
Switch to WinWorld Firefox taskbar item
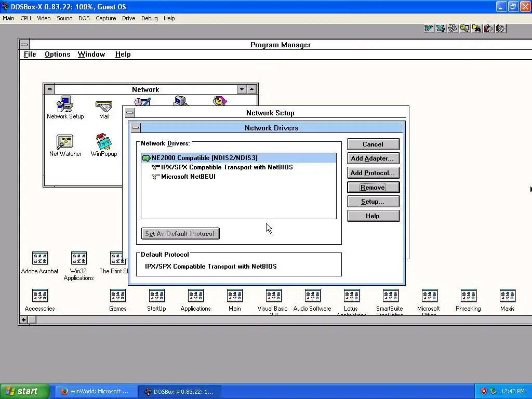(96, 391)
